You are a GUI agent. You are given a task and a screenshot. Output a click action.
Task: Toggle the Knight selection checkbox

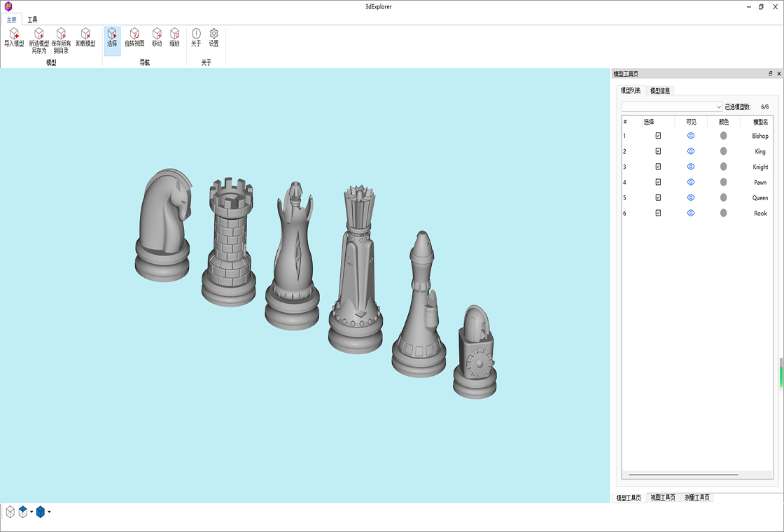tap(658, 167)
